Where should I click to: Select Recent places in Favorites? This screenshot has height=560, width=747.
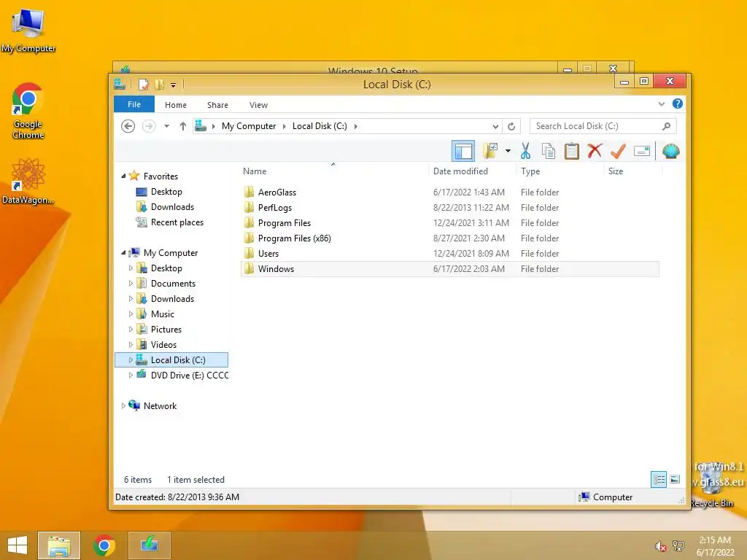pos(177,222)
